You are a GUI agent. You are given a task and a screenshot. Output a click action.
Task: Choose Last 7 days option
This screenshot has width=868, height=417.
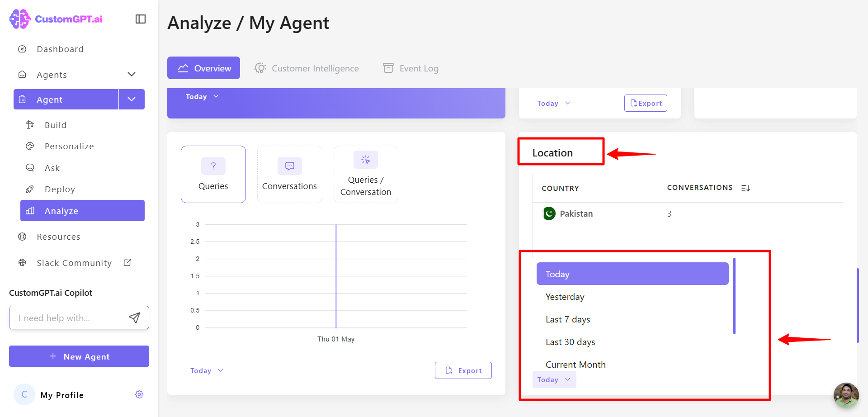point(632,319)
